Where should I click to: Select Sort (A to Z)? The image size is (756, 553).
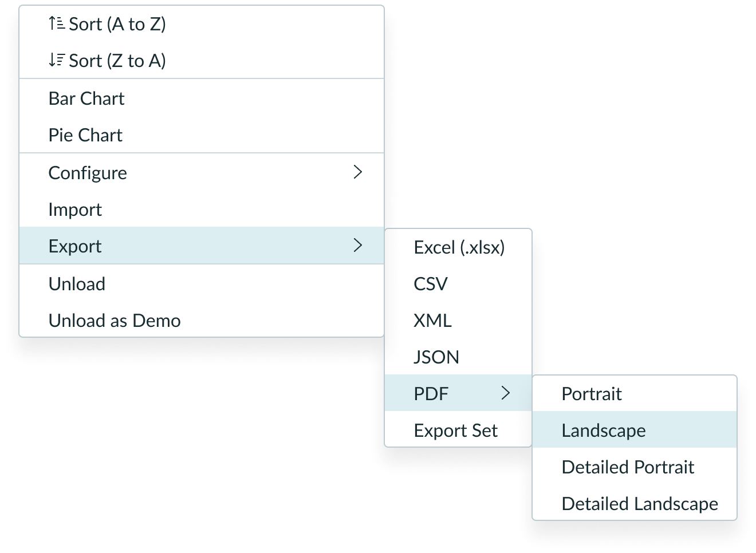(x=117, y=23)
